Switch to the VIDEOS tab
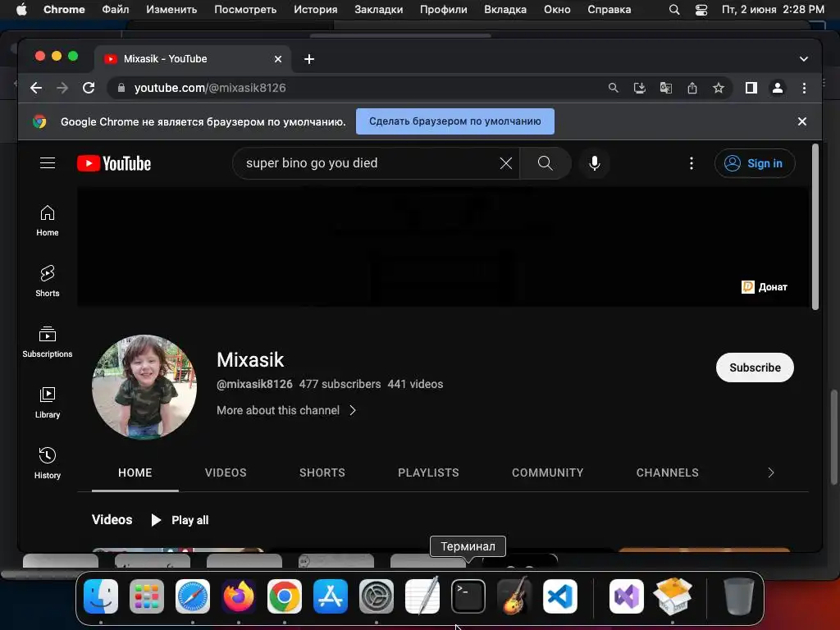The width and height of the screenshot is (840, 630). [226, 472]
